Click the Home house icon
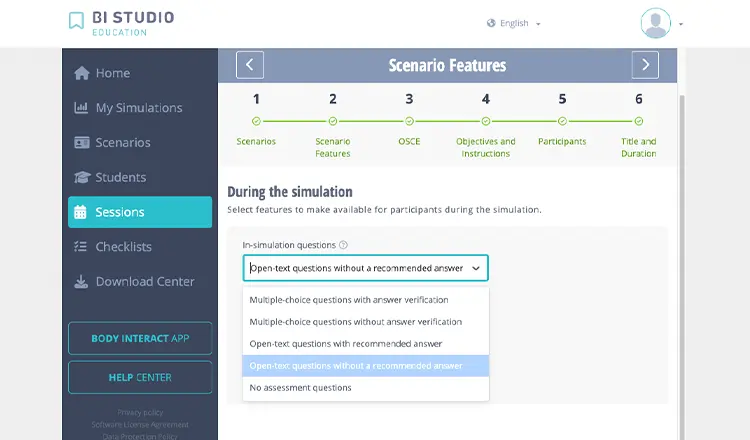The width and height of the screenshot is (750, 440). tap(82, 73)
